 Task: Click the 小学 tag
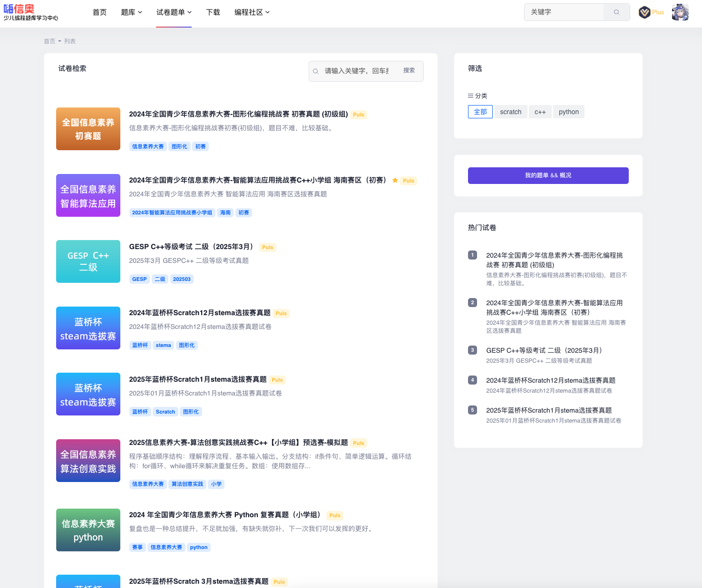coord(216,484)
